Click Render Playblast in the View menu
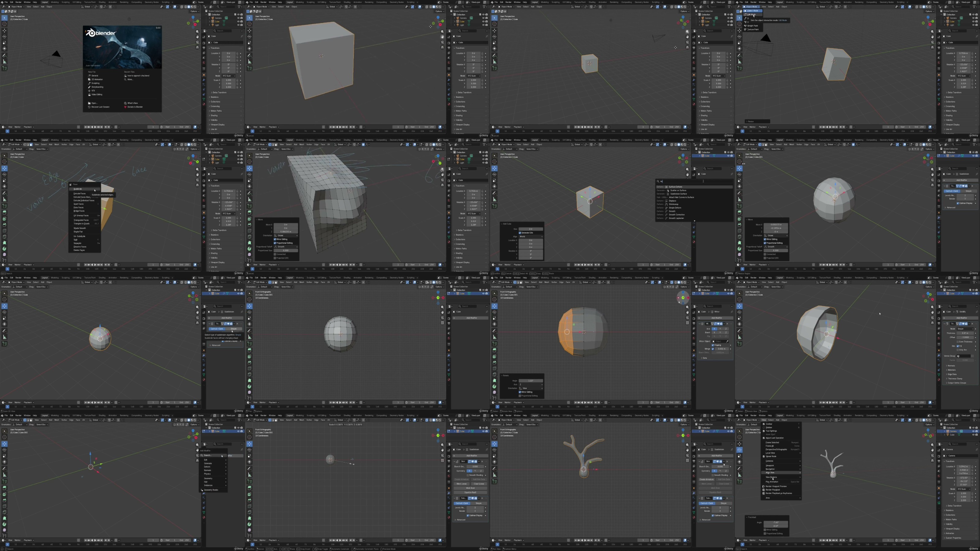The image size is (980, 551). tap(772, 490)
